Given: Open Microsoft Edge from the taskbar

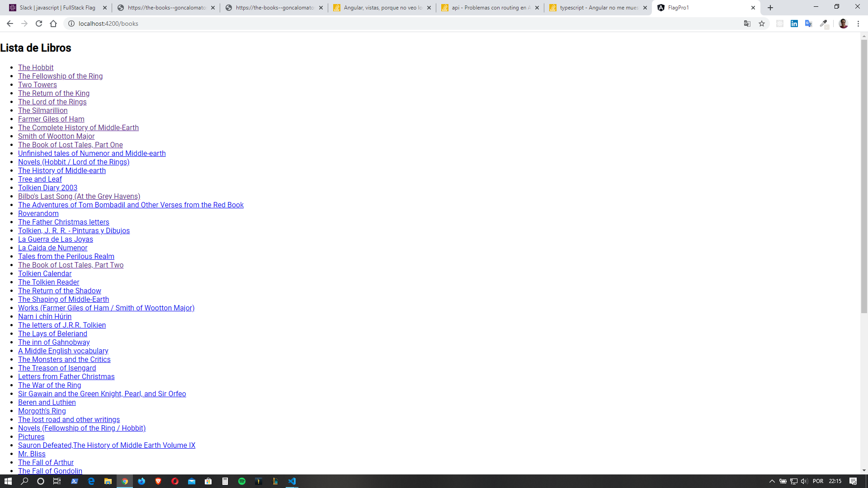Looking at the screenshot, I should (91, 481).
